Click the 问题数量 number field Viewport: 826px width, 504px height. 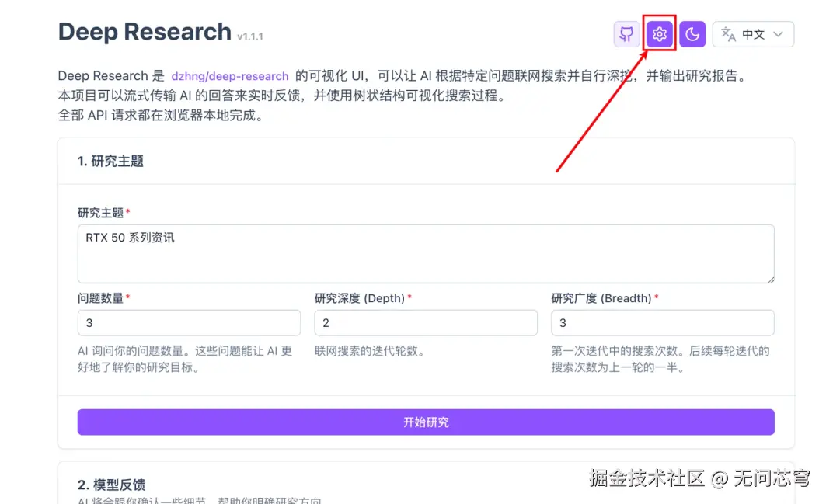click(x=189, y=323)
